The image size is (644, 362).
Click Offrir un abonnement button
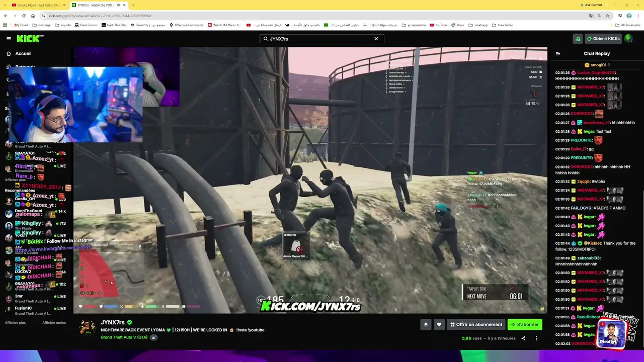tap(475, 325)
